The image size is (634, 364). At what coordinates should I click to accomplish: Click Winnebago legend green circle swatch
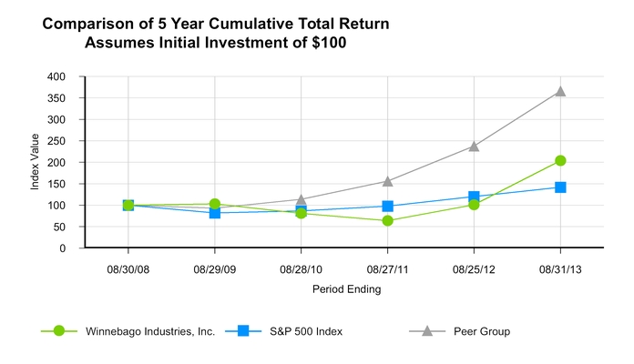pyautogui.click(x=60, y=331)
